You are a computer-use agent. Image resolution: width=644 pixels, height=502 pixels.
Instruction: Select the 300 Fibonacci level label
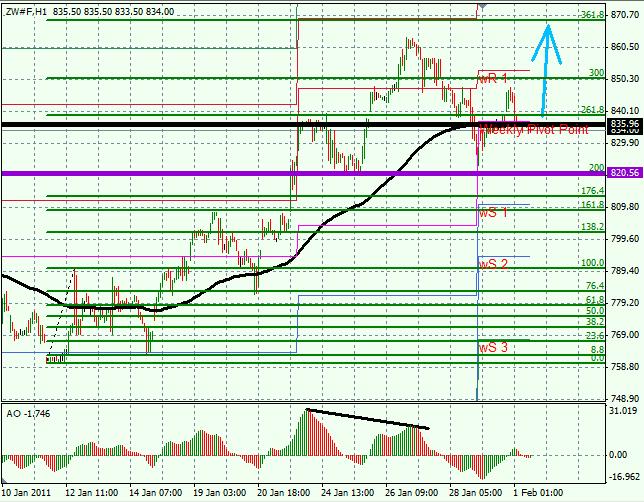click(x=597, y=73)
